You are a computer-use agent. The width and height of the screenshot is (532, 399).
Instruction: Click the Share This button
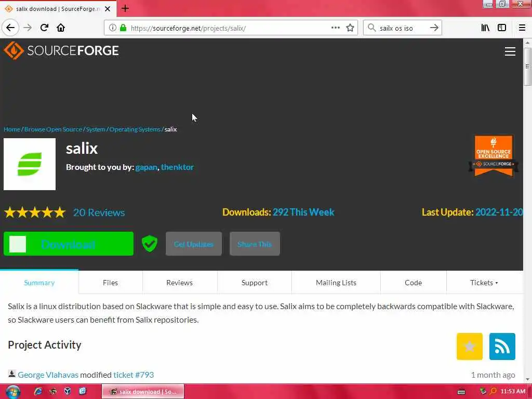click(x=255, y=244)
